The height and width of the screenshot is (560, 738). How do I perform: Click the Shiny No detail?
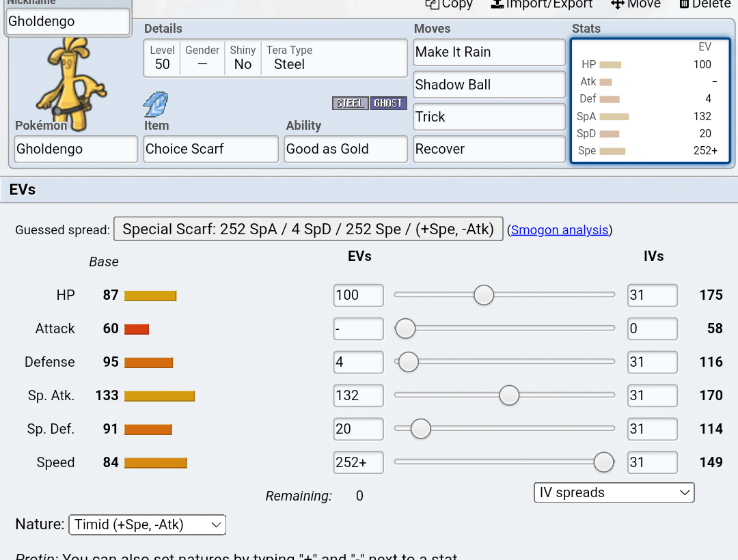pyautogui.click(x=243, y=58)
